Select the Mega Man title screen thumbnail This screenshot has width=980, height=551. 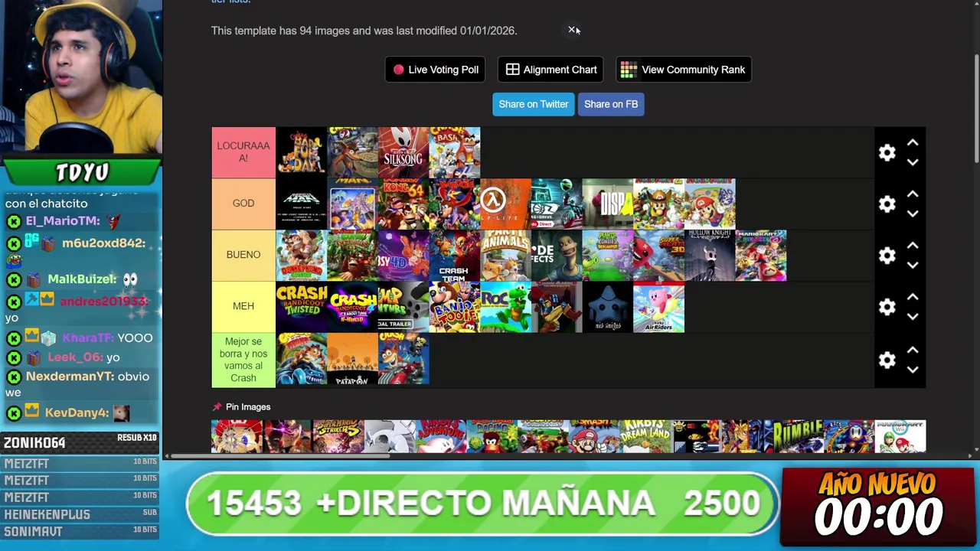pos(301,204)
